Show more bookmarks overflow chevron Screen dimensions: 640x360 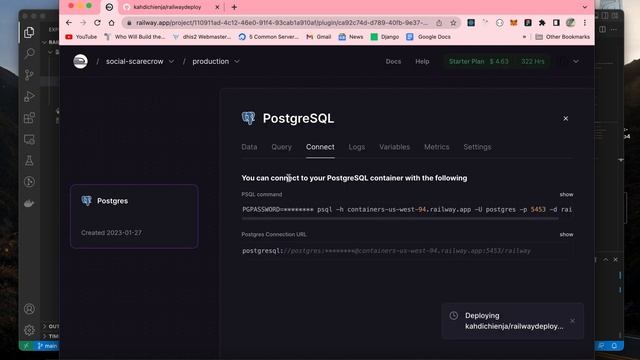[524, 37]
